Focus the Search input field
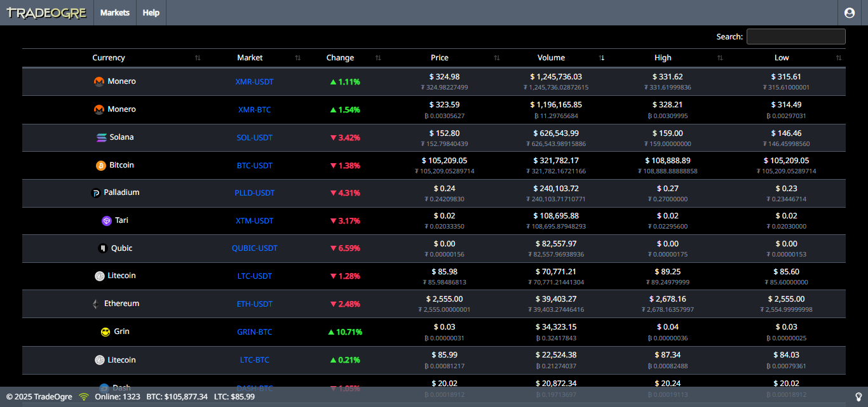This screenshot has height=407, width=868. (x=796, y=37)
